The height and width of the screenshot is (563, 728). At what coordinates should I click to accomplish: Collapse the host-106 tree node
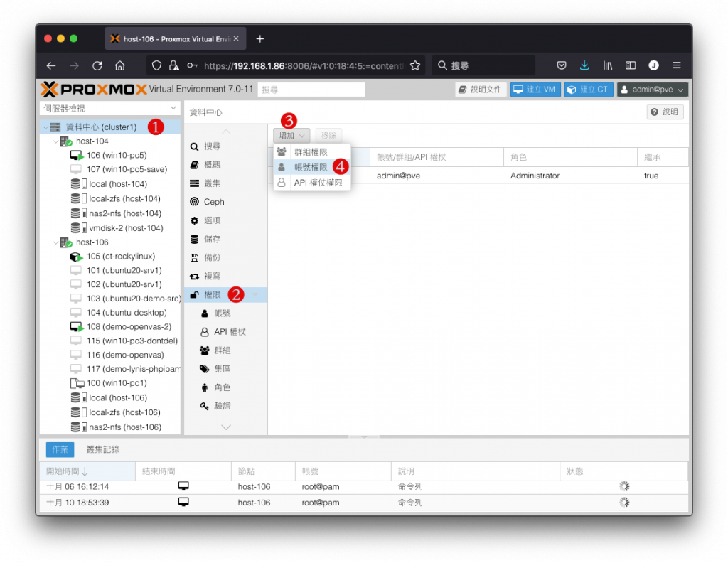(55, 242)
